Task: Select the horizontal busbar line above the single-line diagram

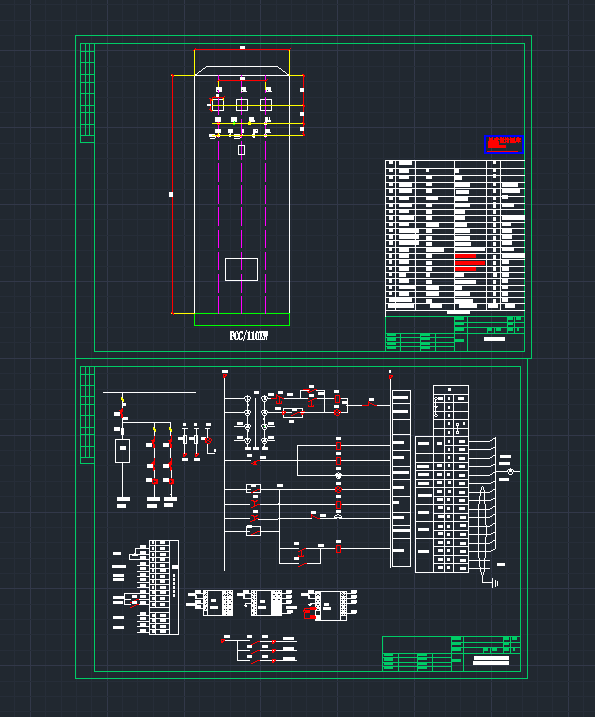Action: click(150, 392)
